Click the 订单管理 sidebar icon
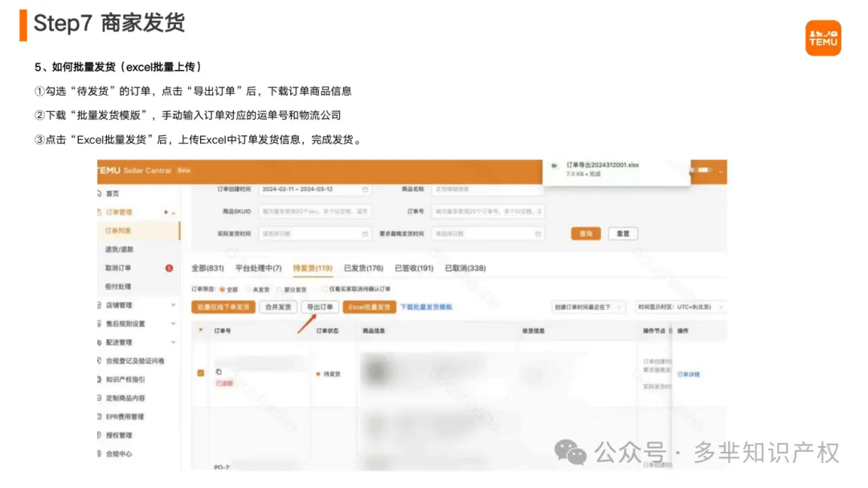 [100, 212]
